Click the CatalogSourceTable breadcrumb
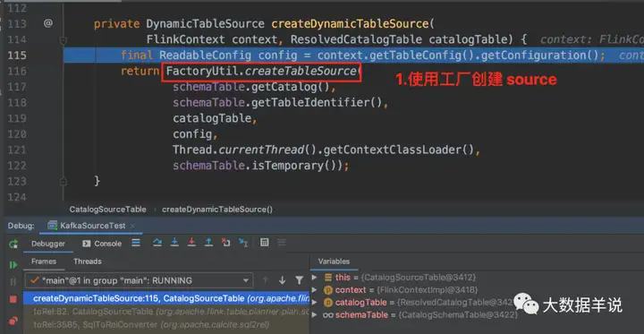This screenshot has width=644, height=334. 107,210
